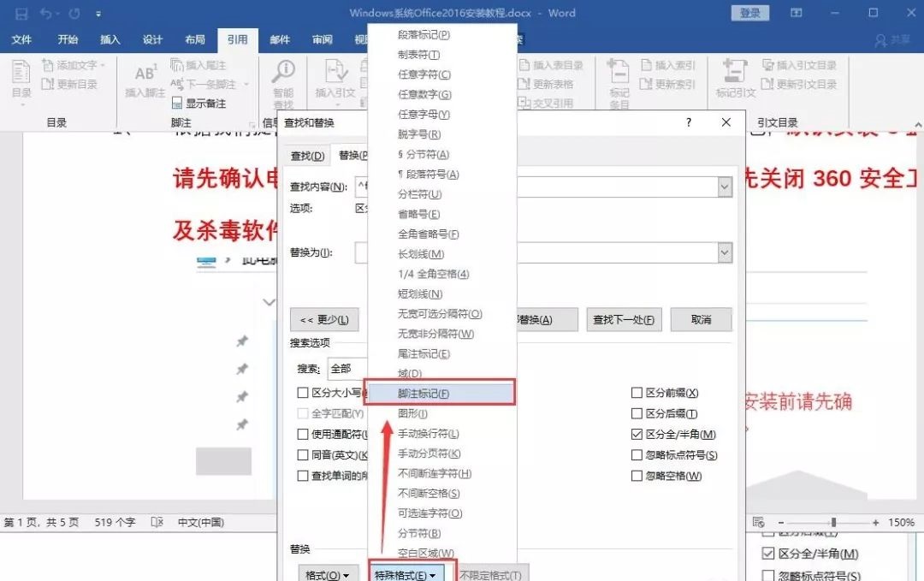The height and width of the screenshot is (581, 924).
Task: Collapse the ribbon with the chevron
Action: pos(918,124)
